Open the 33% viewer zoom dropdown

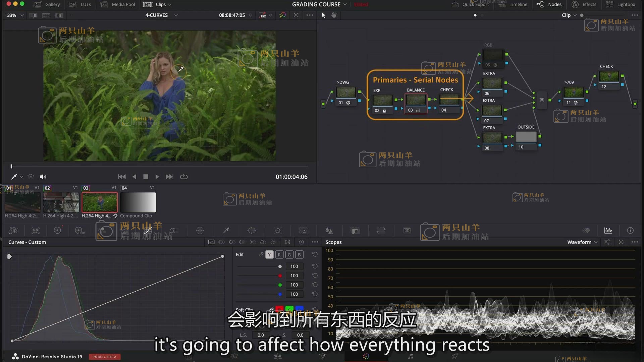click(x=15, y=15)
